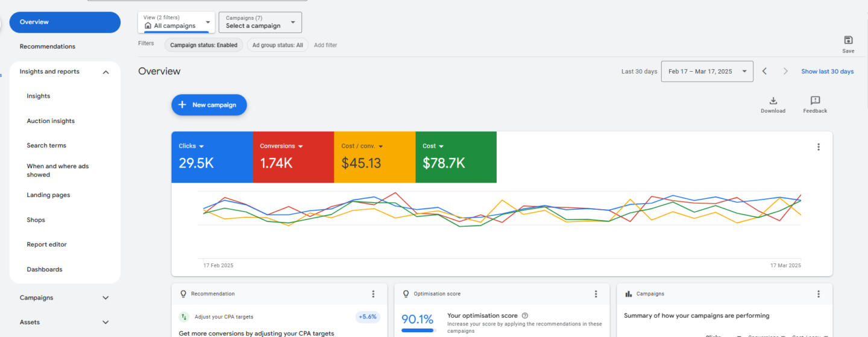
Task: Open Campaigns card three-dot menu
Action: tap(819, 294)
